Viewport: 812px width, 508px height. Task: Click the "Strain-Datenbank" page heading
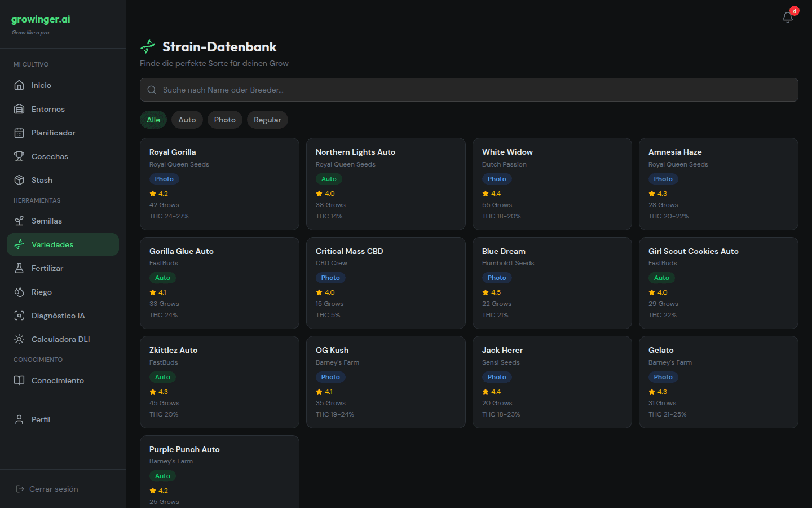[x=219, y=47]
